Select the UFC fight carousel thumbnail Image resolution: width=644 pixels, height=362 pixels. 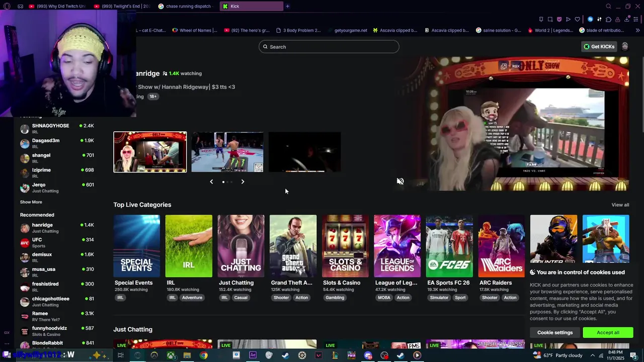(x=227, y=152)
